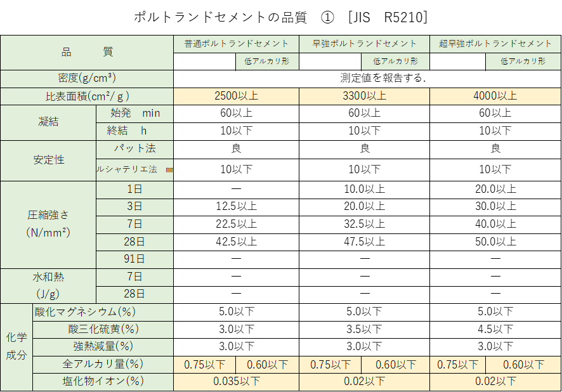This screenshot has width=562, height=392.
Task: Click the 4000以上 value cell
Action: click(x=495, y=96)
